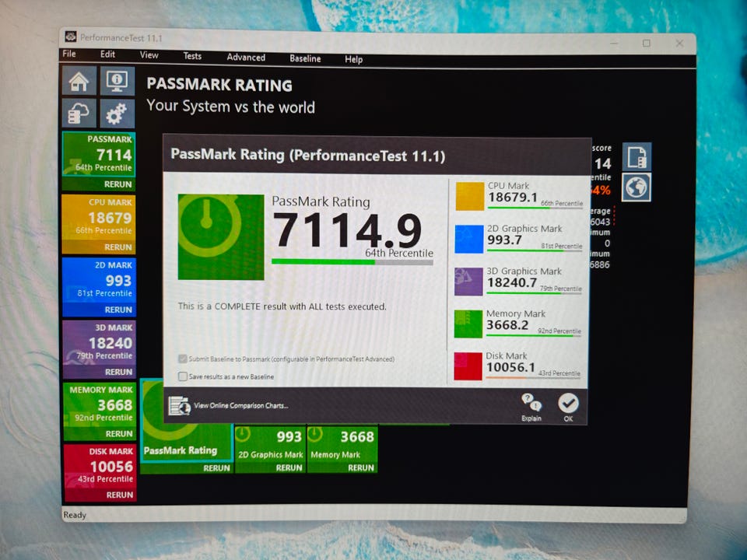Click View Online Comparison Charts link
Image resolution: width=747 pixels, height=560 pixels.
coord(241,406)
